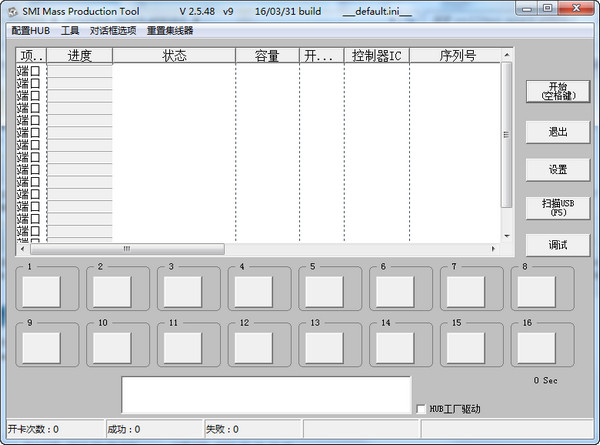Click the 0 Sec timer label
This screenshot has height=445, width=600.
[x=546, y=380]
